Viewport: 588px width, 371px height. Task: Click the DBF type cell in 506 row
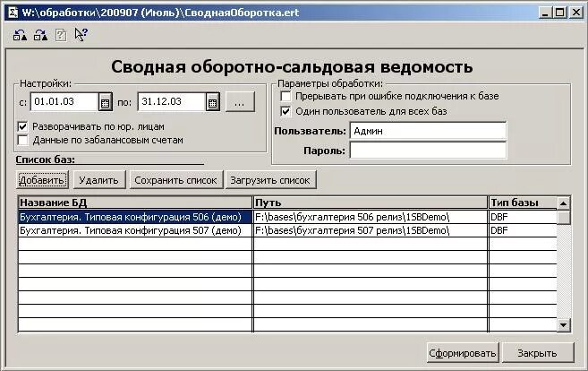523,217
